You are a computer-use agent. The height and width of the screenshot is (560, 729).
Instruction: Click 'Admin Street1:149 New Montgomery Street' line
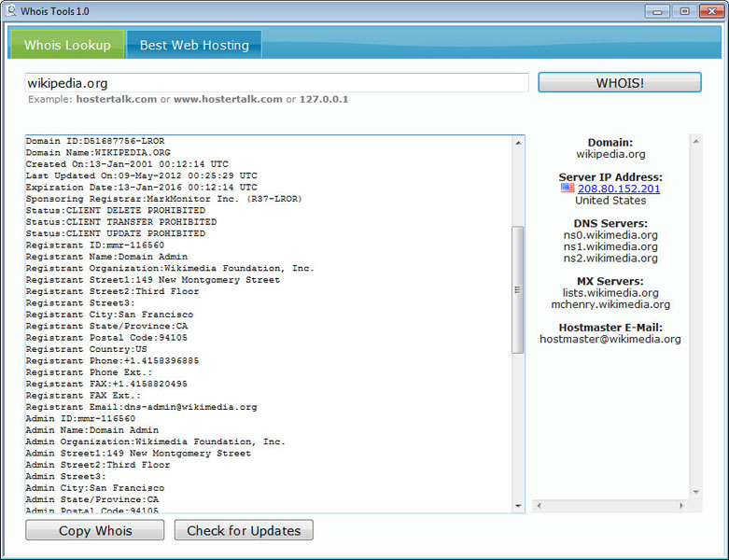[x=138, y=453]
